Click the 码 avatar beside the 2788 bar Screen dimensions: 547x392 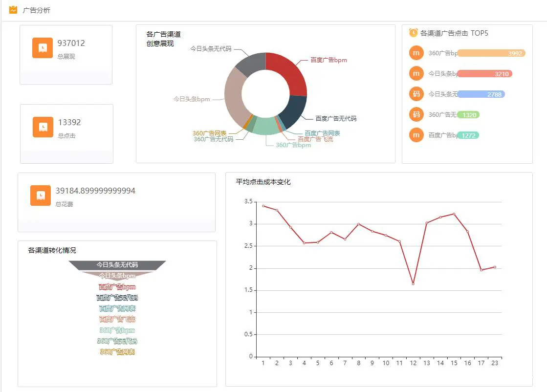point(416,94)
